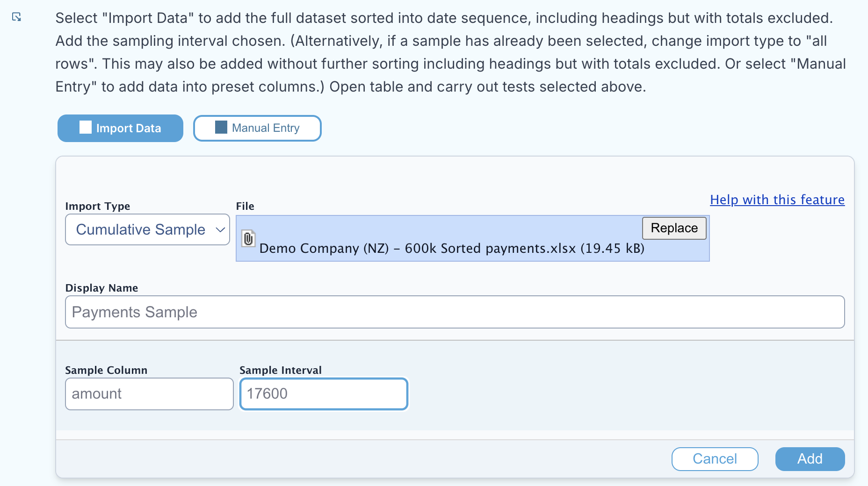Image resolution: width=868 pixels, height=486 pixels.
Task: Click the white square icon in Import Data
Action: coord(86,128)
